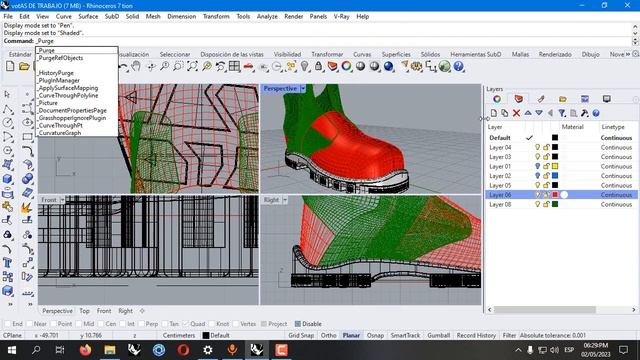
Task: Open the V-Ray menu
Action: (x=341, y=16)
